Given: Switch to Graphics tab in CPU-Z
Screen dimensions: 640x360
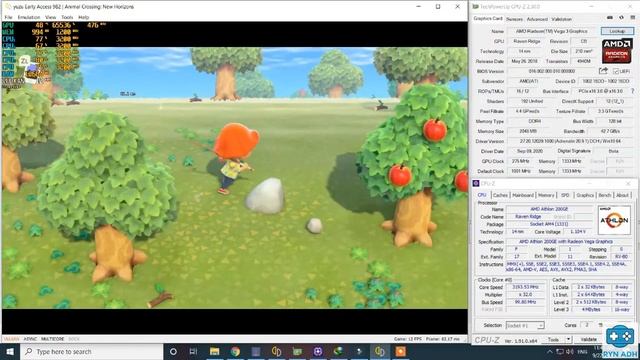Looking at the screenshot, I should 585,196.
